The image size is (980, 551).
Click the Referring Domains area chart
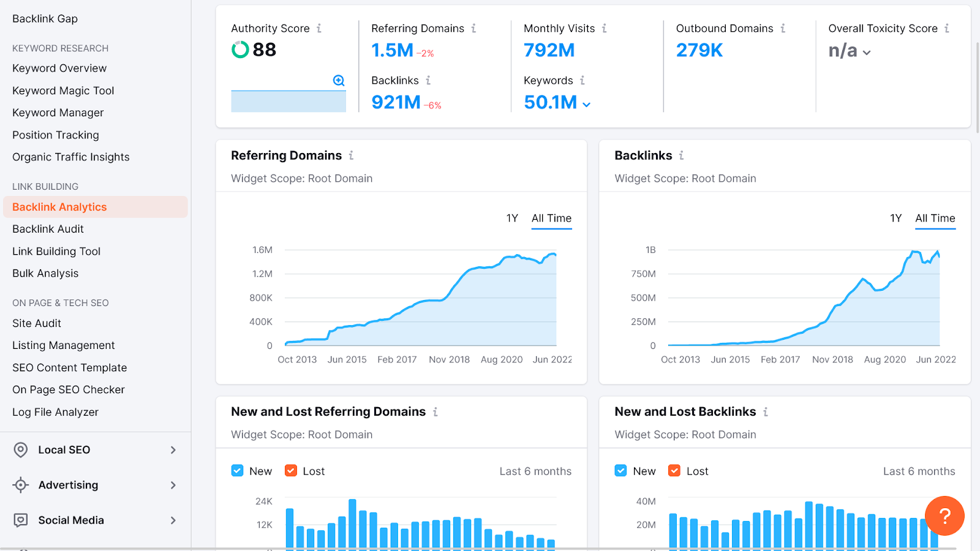pyautogui.click(x=421, y=299)
